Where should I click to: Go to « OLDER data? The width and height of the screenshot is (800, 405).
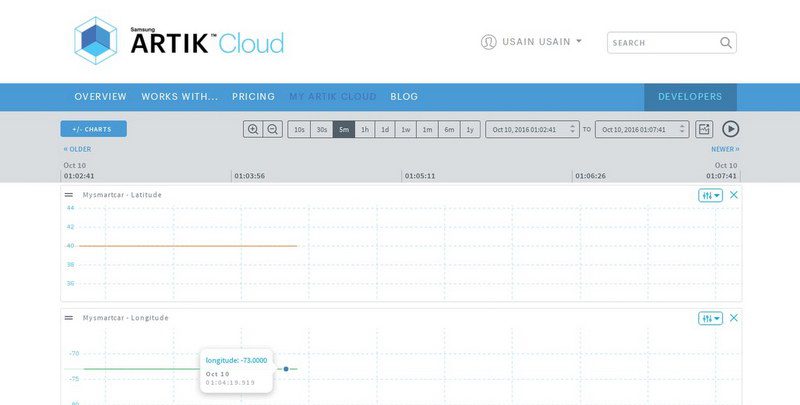pyautogui.click(x=77, y=149)
